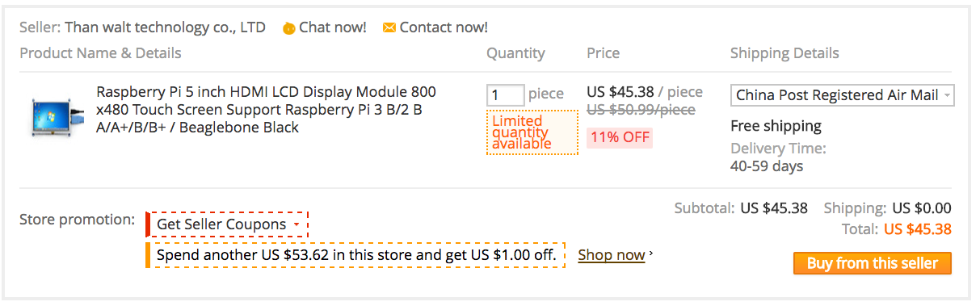Image resolution: width=980 pixels, height=306 pixels.
Task: Click the Chat now! link text
Action: pyautogui.click(x=332, y=27)
